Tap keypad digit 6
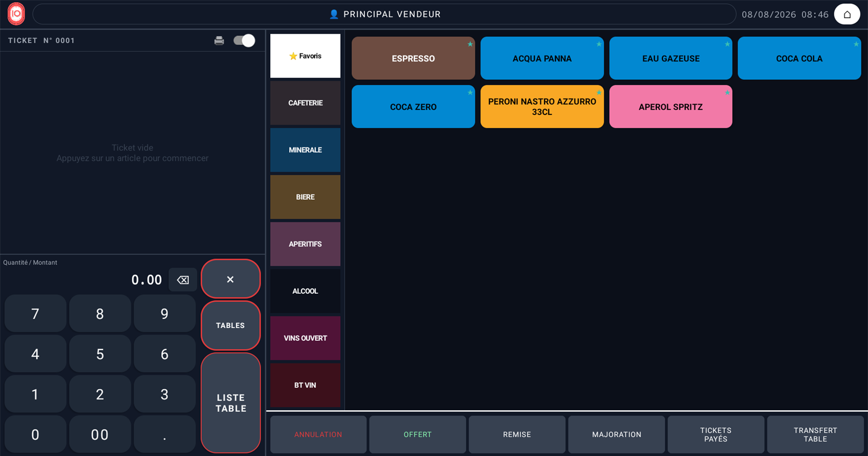Screen dimensions: 868x456 point(164,354)
